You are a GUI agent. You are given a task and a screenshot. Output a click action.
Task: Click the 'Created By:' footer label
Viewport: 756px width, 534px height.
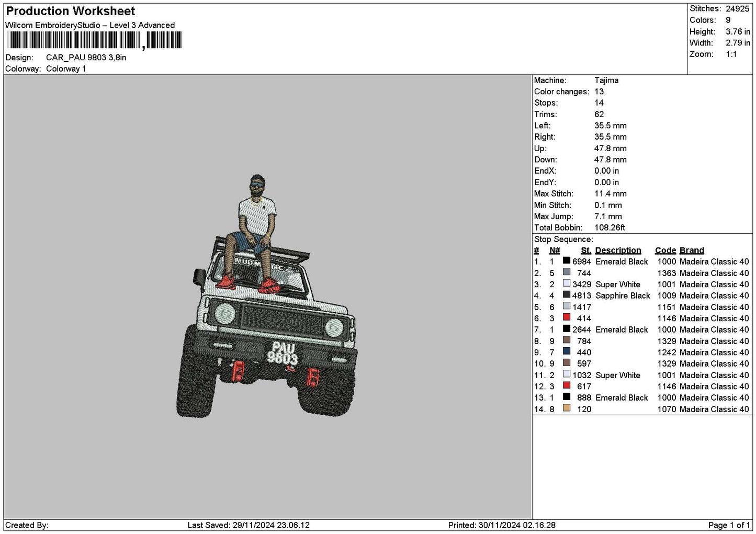click(27, 525)
